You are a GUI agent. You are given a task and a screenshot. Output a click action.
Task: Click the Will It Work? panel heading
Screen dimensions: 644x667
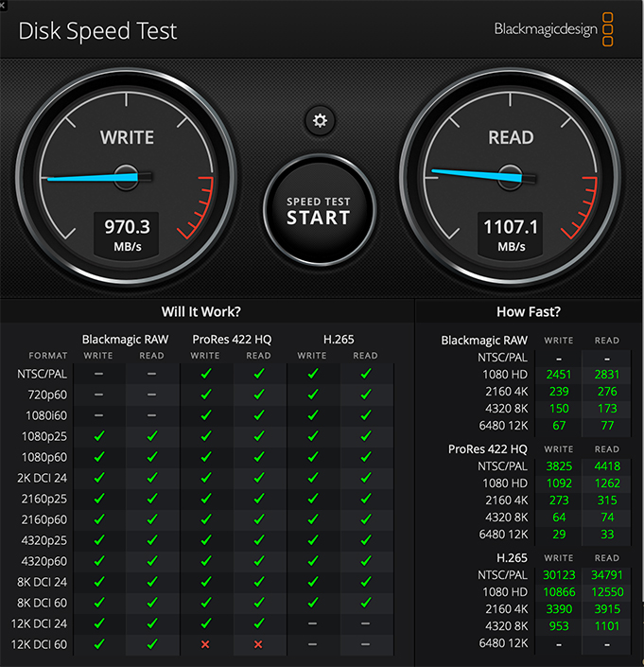(x=207, y=311)
